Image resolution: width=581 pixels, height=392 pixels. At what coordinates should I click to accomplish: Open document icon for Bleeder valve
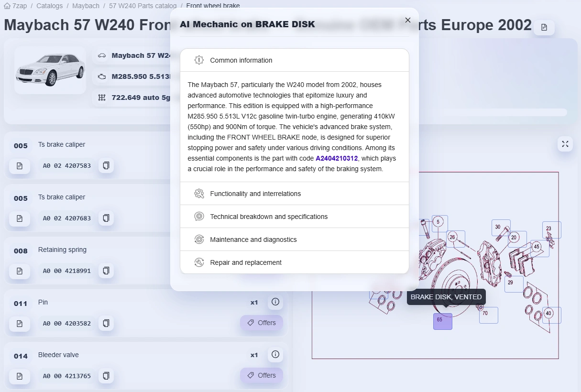click(20, 376)
